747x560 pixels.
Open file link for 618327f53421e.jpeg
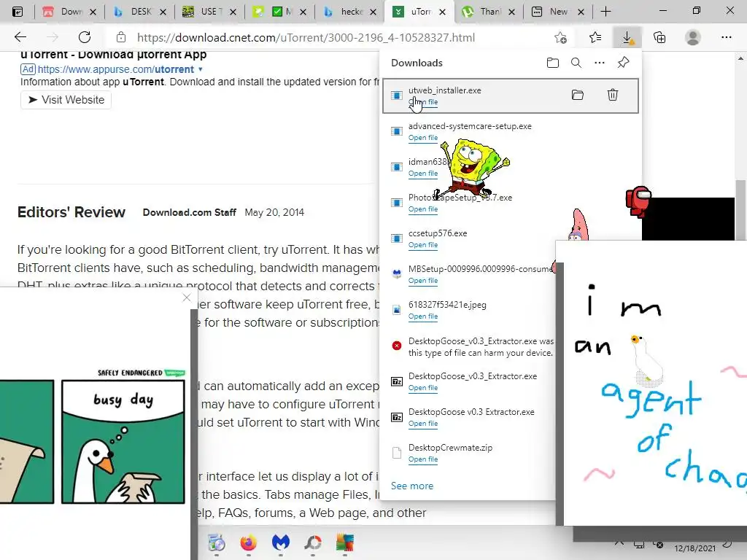pyautogui.click(x=422, y=316)
